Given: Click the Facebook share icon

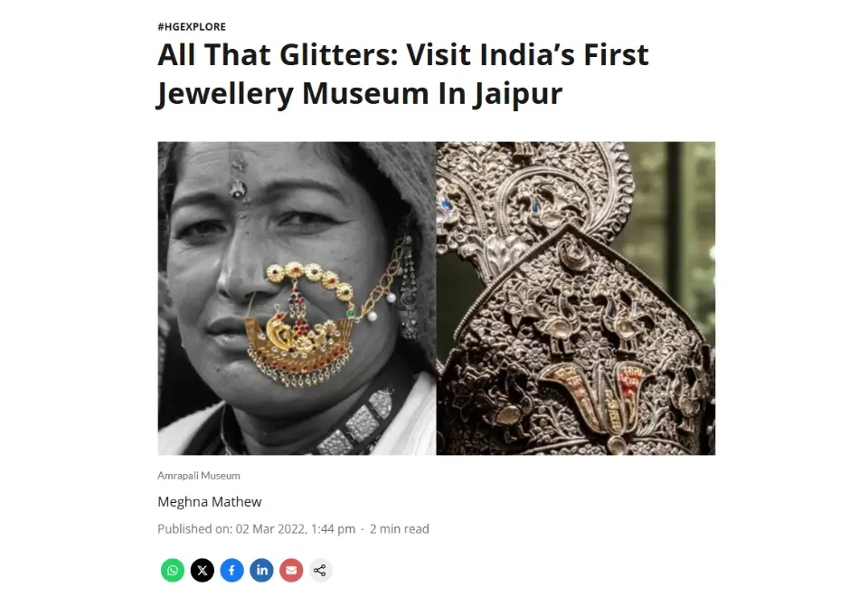Looking at the screenshot, I should pyautogui.click(x=232, y=570).
